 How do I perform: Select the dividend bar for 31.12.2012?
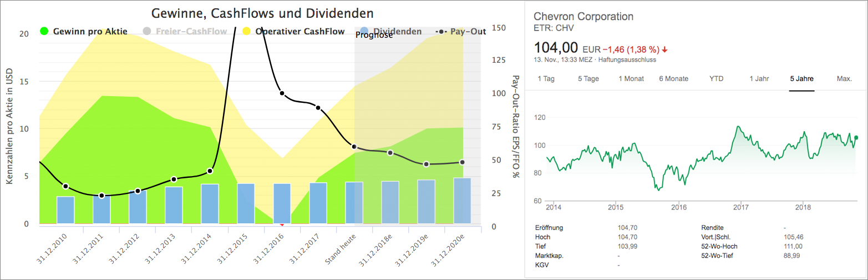point(138,207)
